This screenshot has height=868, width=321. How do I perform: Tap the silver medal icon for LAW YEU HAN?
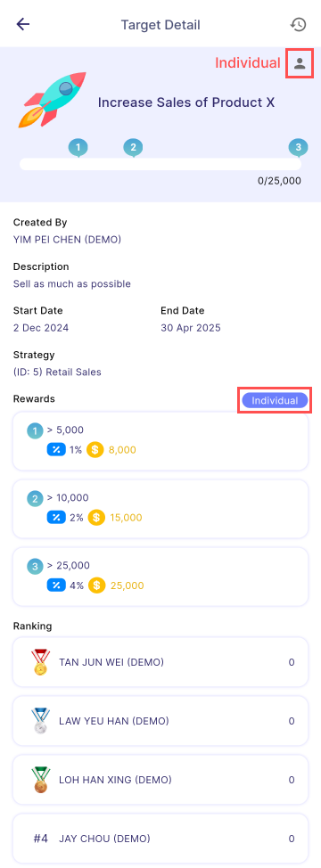click(x=40, y=721)
